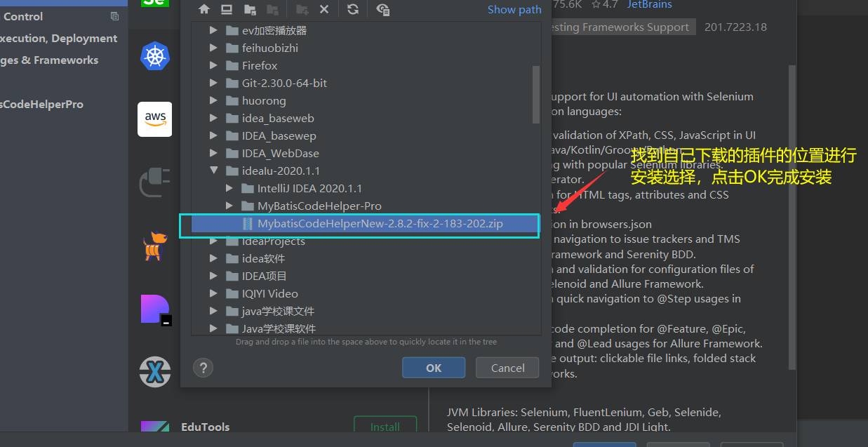
Task: Click the folder icon beside huorong
Action: 232,101
